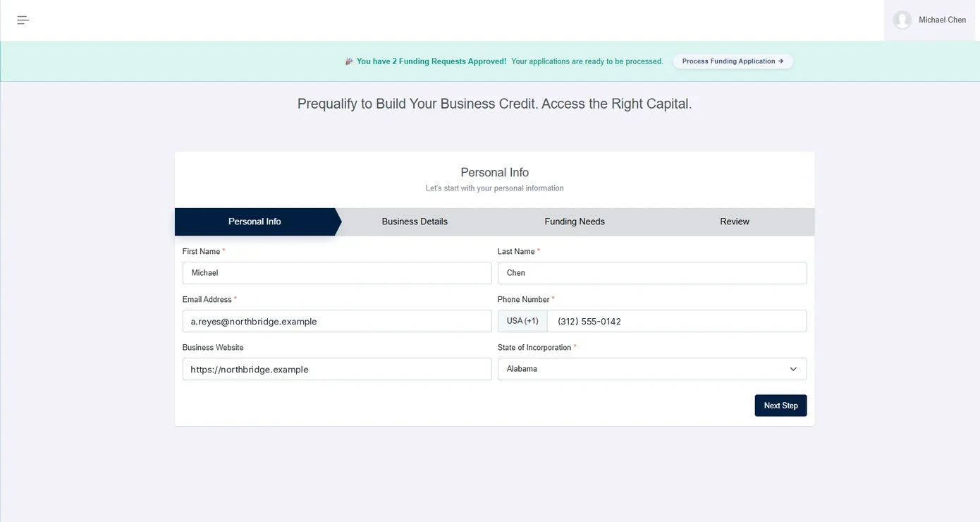
Task: Click the 'Personal Info' card heading
Action: coord(494,172)
